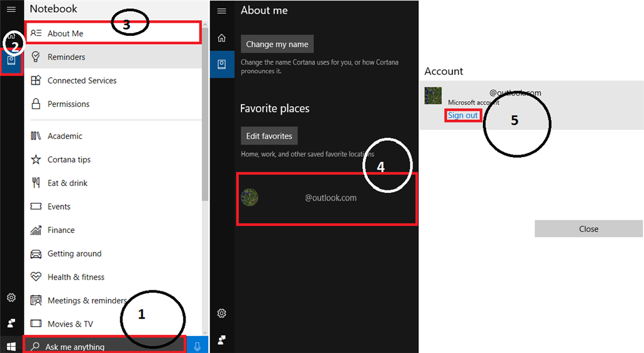Open Health & fitness category
644x353 pixels.
113,277
